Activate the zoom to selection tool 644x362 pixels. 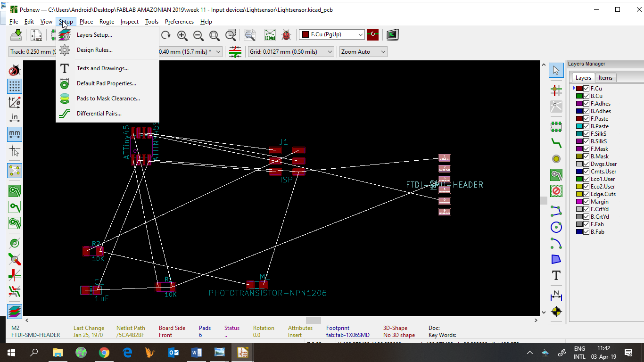pyautogui.click(x=231, y=35)
